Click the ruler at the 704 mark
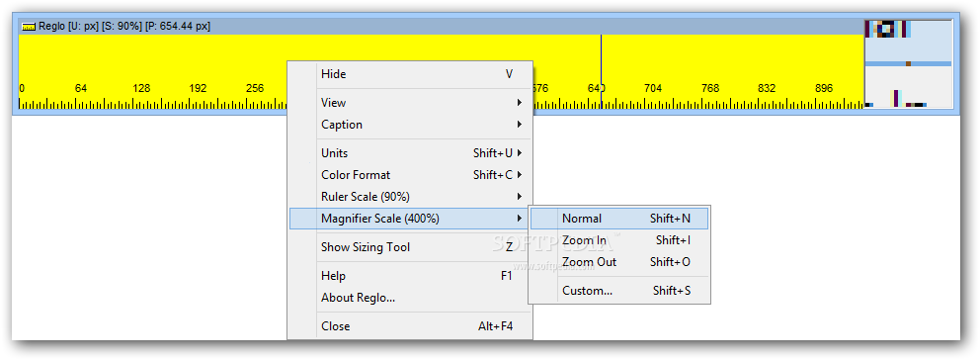The width and height of the screenshot is (980, 360). (652, 89)
